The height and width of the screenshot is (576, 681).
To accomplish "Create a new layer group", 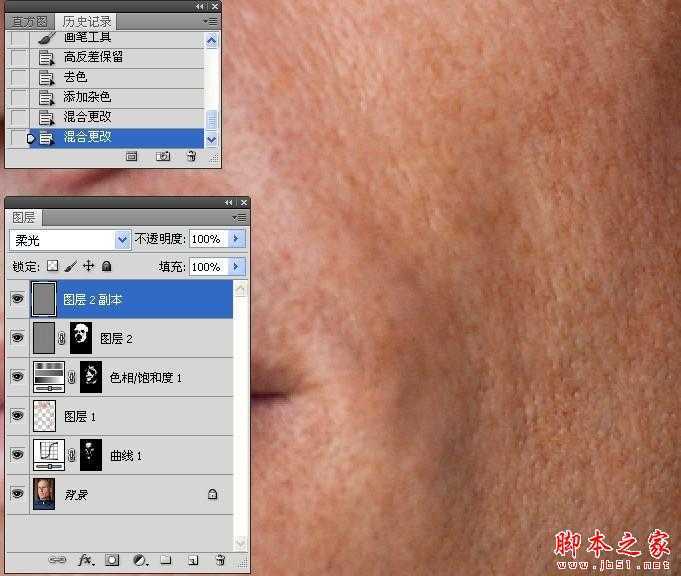I will pyautogui.click(x=165, y=560).
